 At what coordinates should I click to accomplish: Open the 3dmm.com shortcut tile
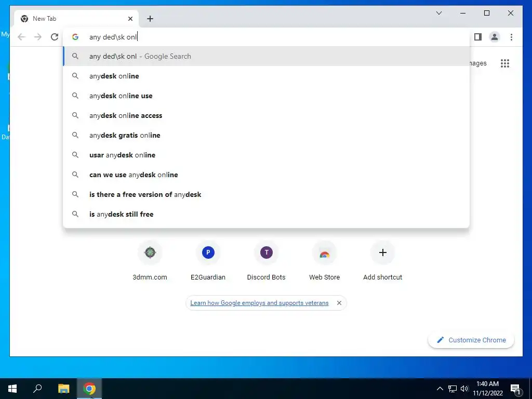tap(150, 261)
